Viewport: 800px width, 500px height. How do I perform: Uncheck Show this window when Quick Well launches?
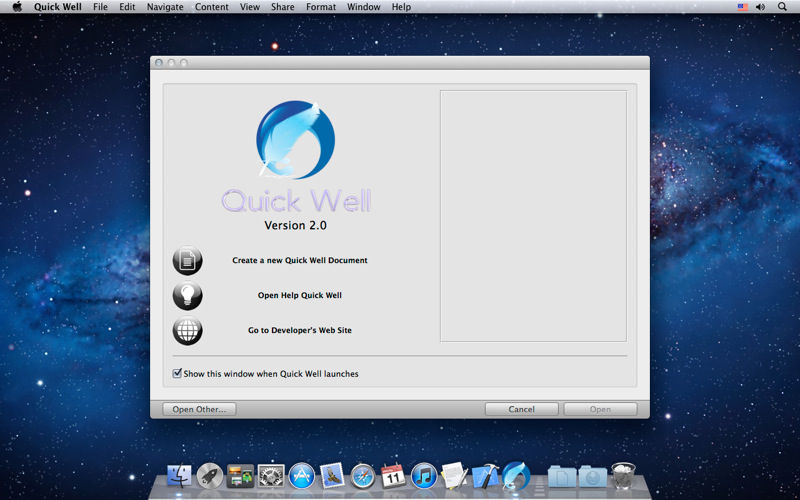click(x=177, y=374)
